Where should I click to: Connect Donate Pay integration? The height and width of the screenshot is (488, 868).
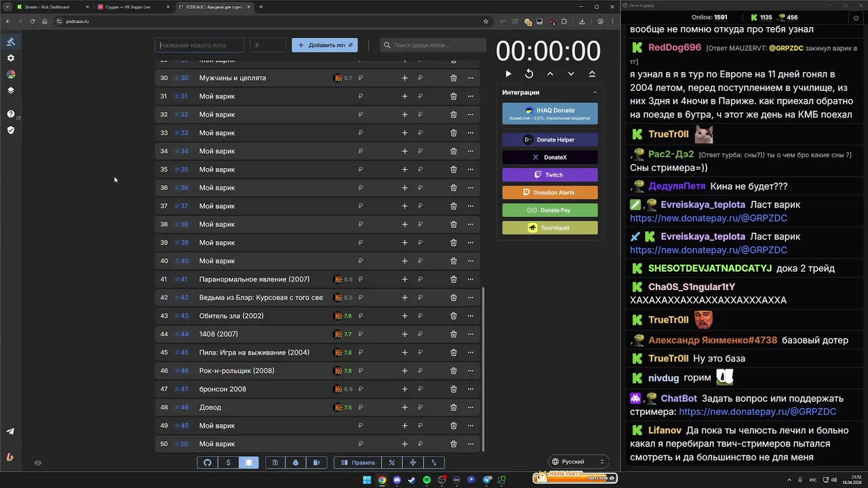550,210
